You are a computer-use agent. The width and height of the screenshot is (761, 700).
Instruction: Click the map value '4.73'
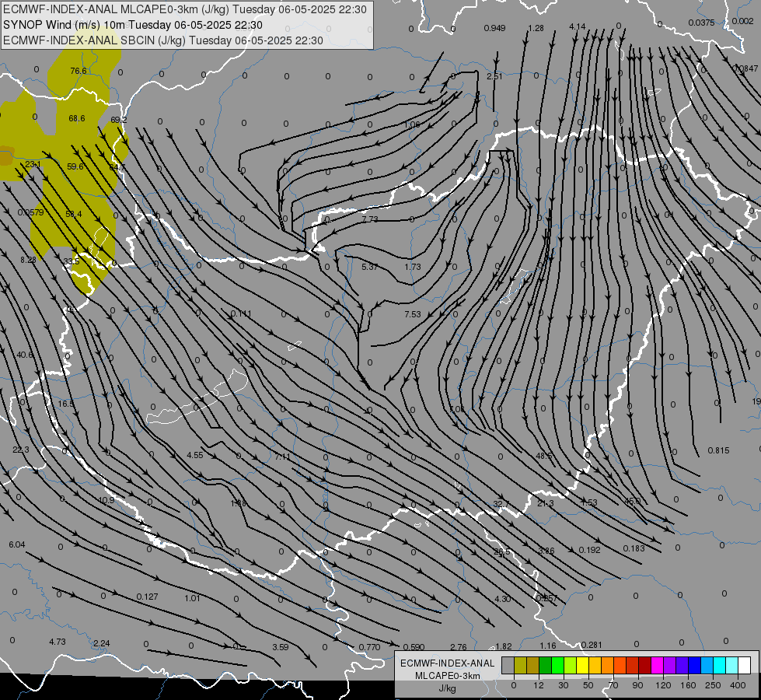click(58, 642)
